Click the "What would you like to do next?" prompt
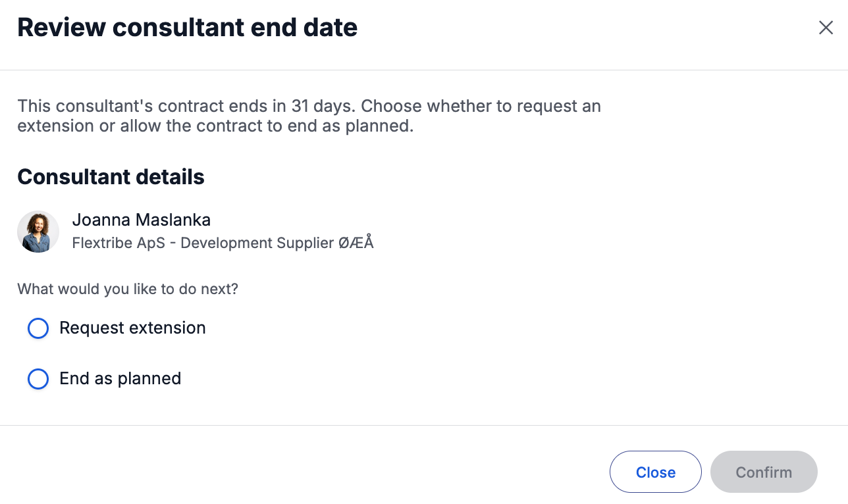Viewport: 848px width, 504px height. point(128,289)
